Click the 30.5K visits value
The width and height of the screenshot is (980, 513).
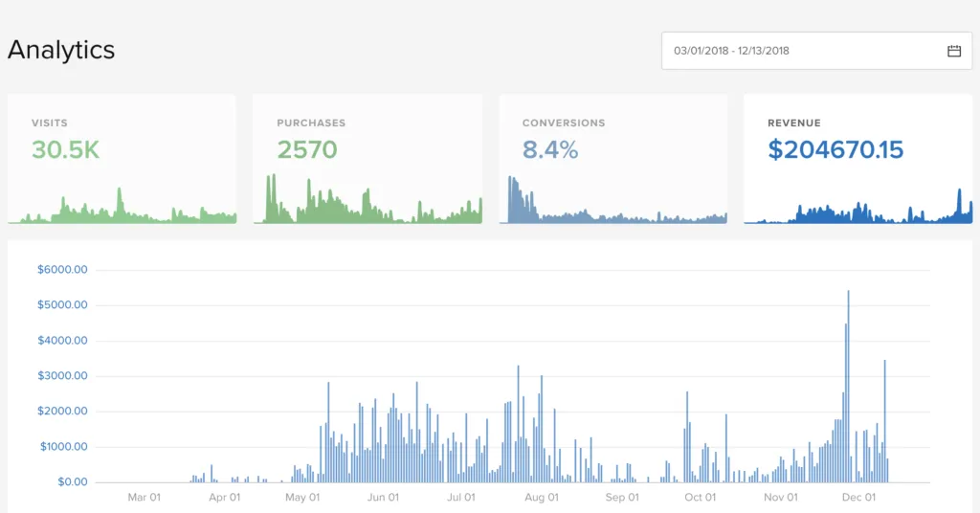point(66,150)
